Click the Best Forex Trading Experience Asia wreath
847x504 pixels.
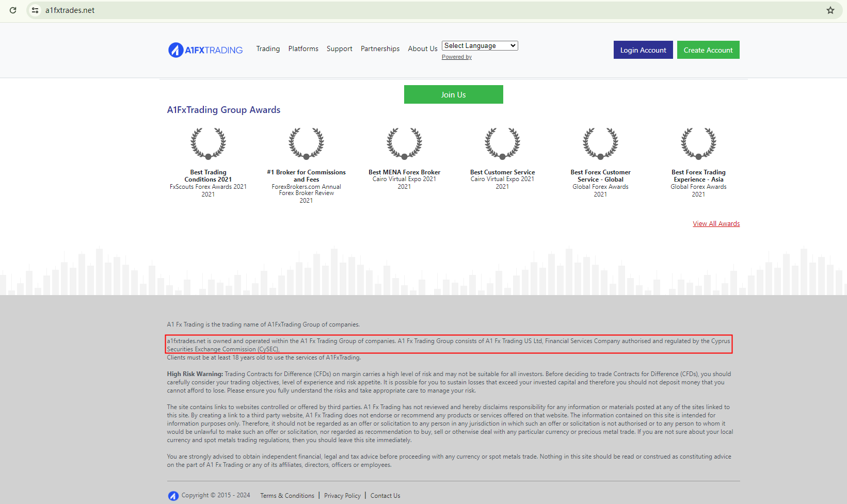point(698,143)
